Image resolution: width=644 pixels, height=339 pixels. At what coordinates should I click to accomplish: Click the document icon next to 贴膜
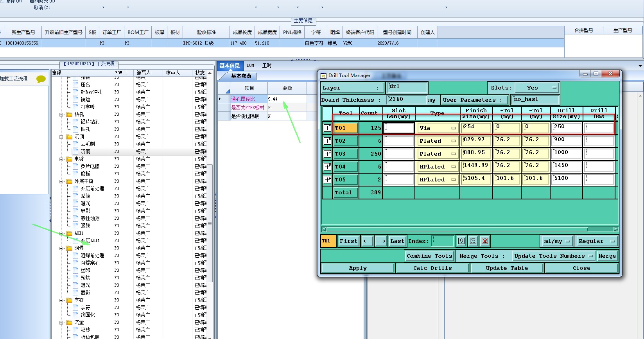coord(75,196)
